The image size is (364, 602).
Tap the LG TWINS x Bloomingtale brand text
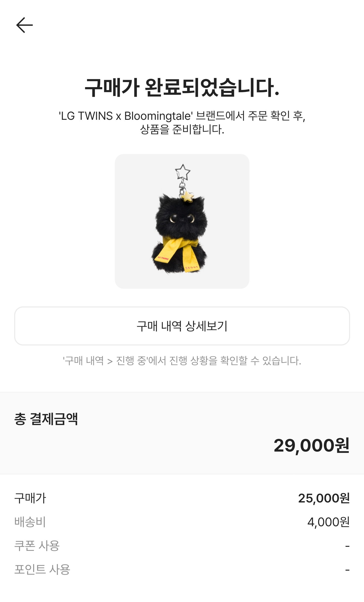point(126,116)
